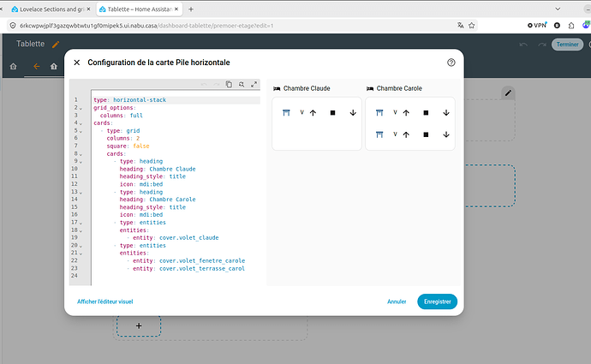Open translate page icon in address bar
This screenshot has width=591, height=364.
[x=460, y=26]
